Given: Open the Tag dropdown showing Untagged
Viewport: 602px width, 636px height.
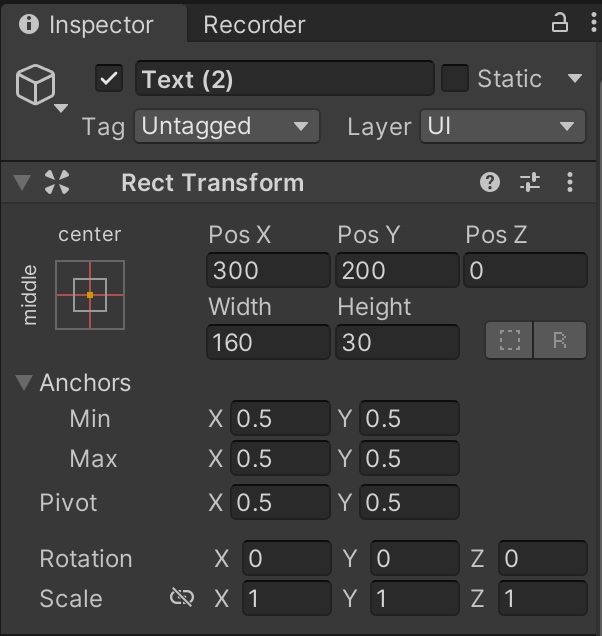Looking at the screenshot, I should point(227,127).
